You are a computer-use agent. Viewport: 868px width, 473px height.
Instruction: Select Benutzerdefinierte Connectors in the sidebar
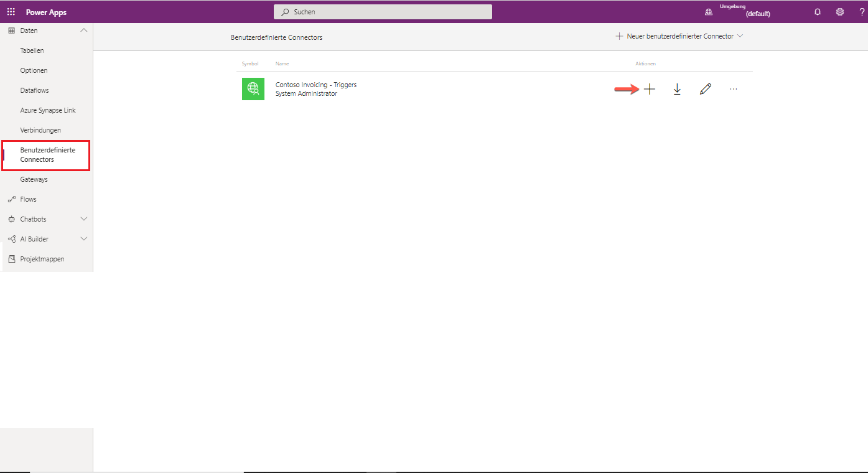pyautogui.click(x=47, y=155)
